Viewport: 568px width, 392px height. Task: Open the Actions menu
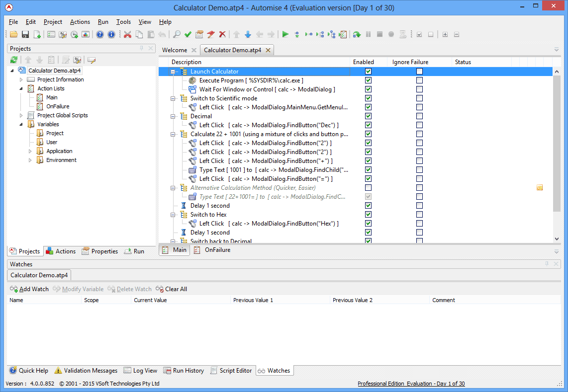click(80, 22)
